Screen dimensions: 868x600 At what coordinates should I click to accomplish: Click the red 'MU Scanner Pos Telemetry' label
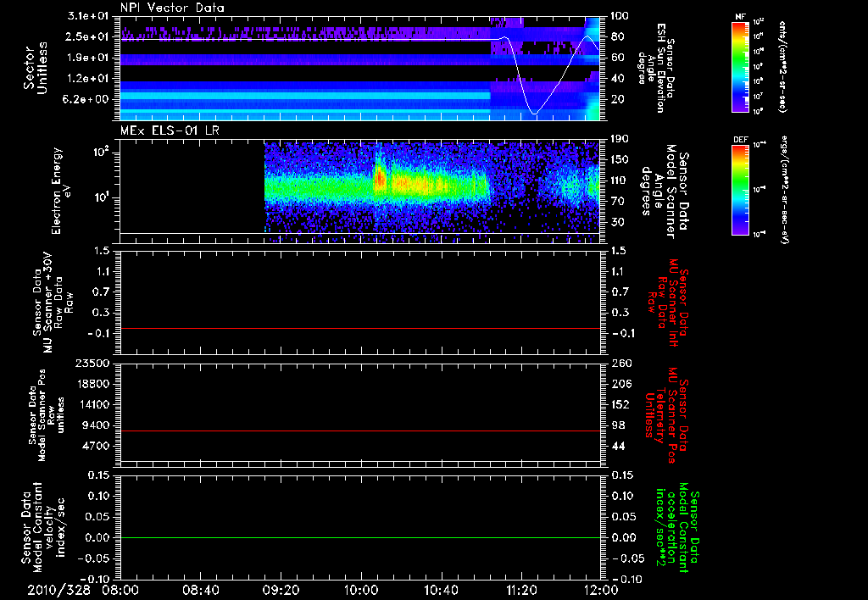[667, 415]
